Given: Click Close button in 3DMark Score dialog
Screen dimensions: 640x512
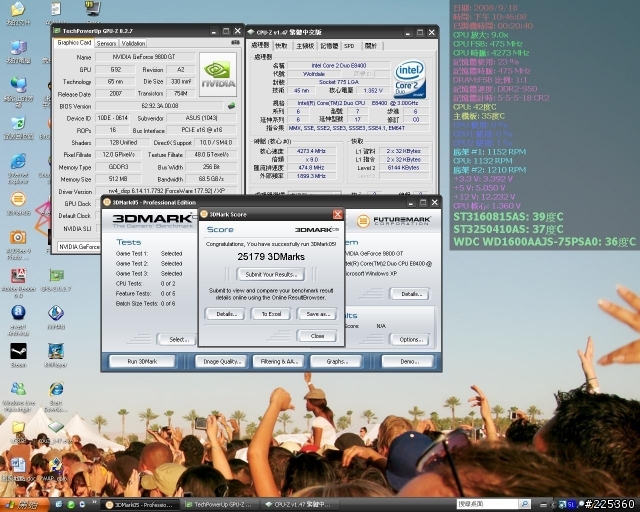Looking at the screenshot, I should point(317,336).
